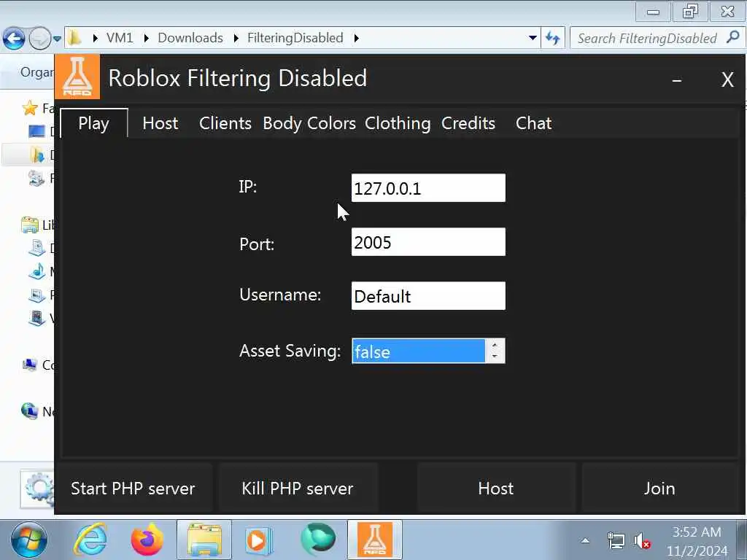Screen dimensions: 747x560
Task: Open Explorer recent locations dropdown
Action: [57, 38]
